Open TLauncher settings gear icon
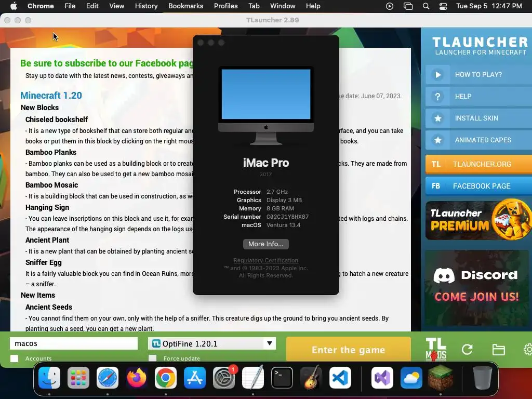The height and width of the screenshot is (399, 532). tap(528, 350)
